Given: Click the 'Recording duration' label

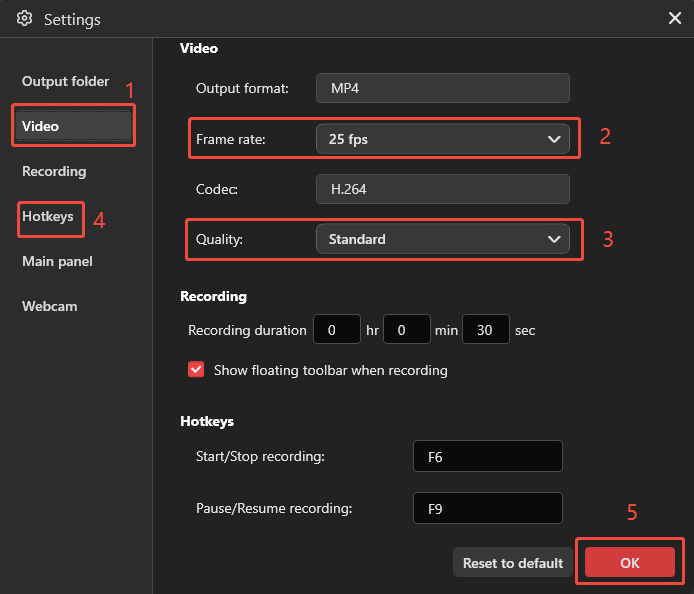Looking at the screenshot, I should pyautogui.click(x=247, y=330).
